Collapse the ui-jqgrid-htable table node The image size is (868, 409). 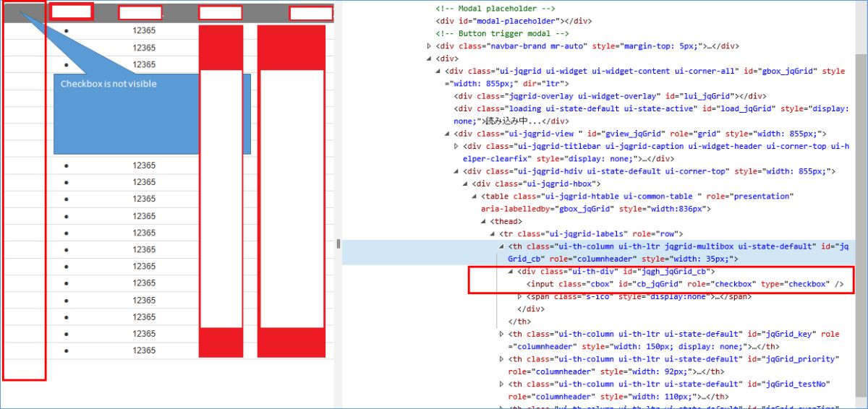tap(475, 197)
